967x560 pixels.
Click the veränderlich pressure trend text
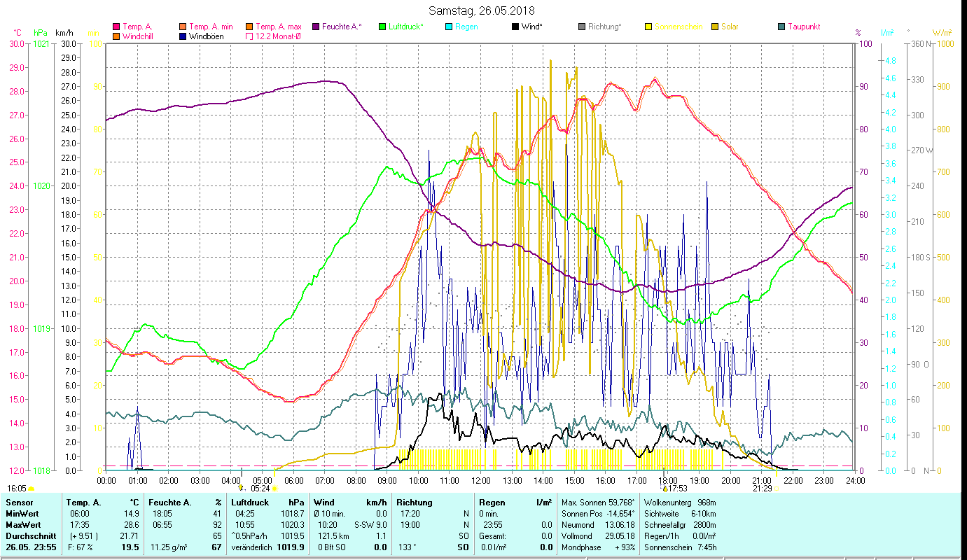point(252,547)
